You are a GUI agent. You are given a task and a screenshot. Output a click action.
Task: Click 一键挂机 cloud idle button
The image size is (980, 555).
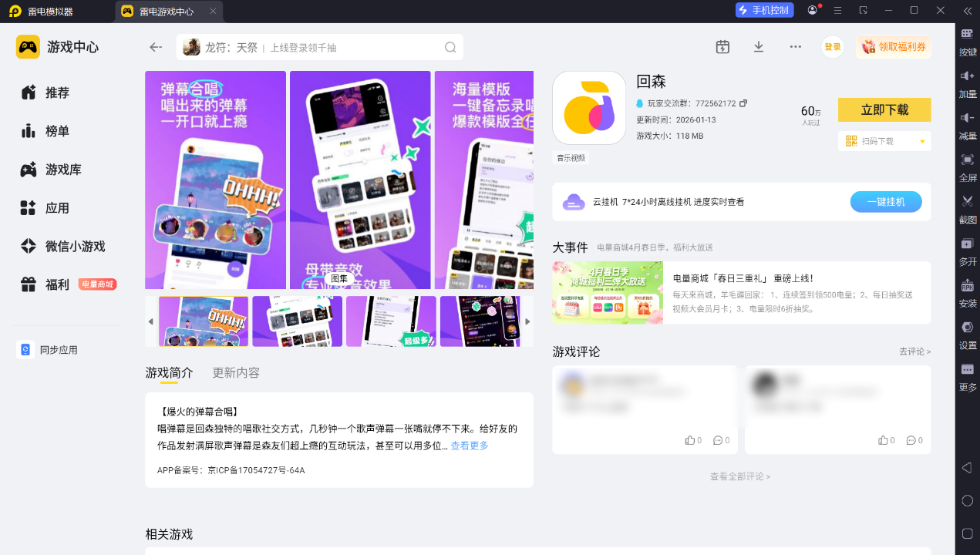click(x=886, y=202)
